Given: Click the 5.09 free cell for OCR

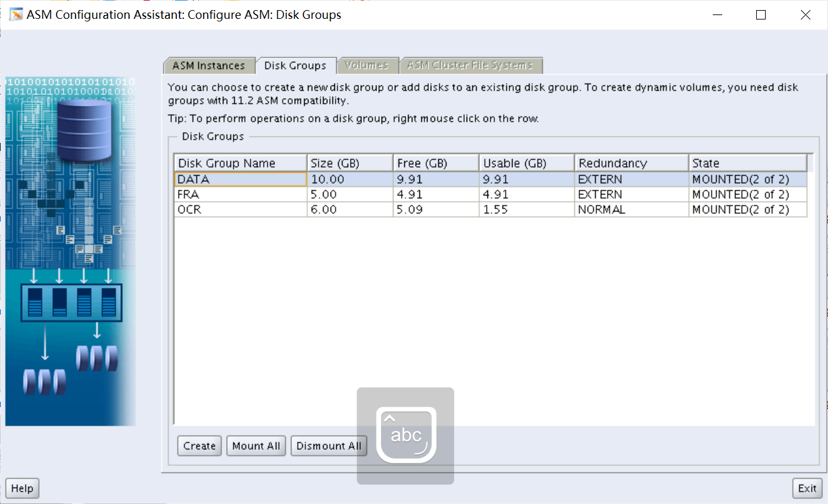Looking at the screenshot, I should click(436, 210).
